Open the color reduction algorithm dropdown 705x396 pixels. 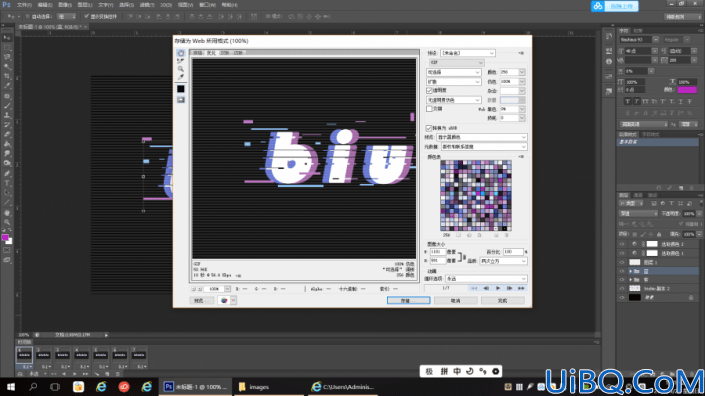coord(454,72)
